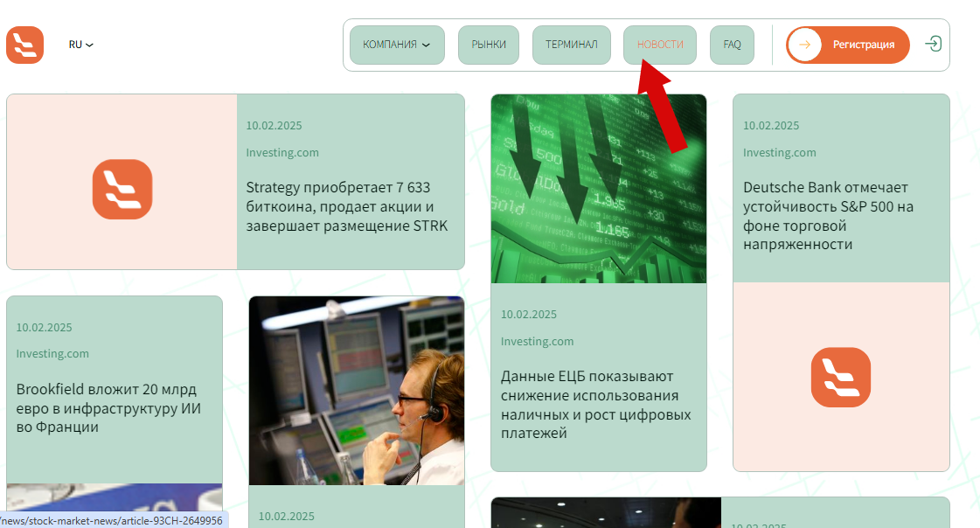The image size is (980, 528).
Task: Click date 10.02.2025 on Strategy card
Action: (x=274, y=126)
